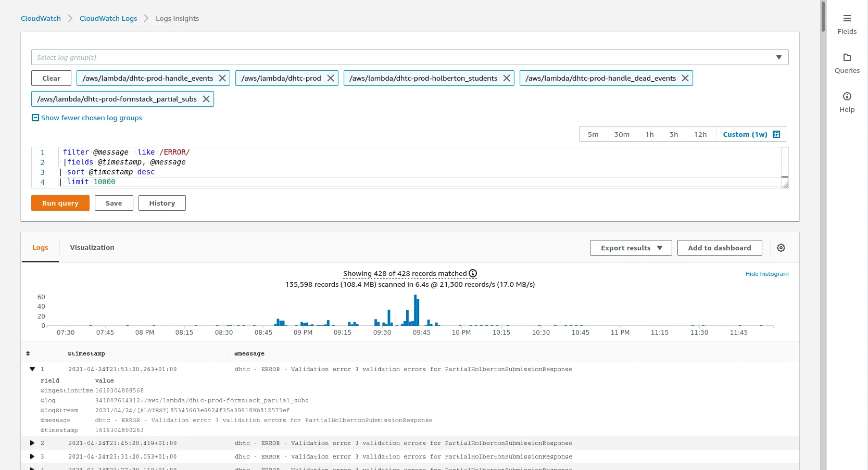View query History

pos(162,203)
